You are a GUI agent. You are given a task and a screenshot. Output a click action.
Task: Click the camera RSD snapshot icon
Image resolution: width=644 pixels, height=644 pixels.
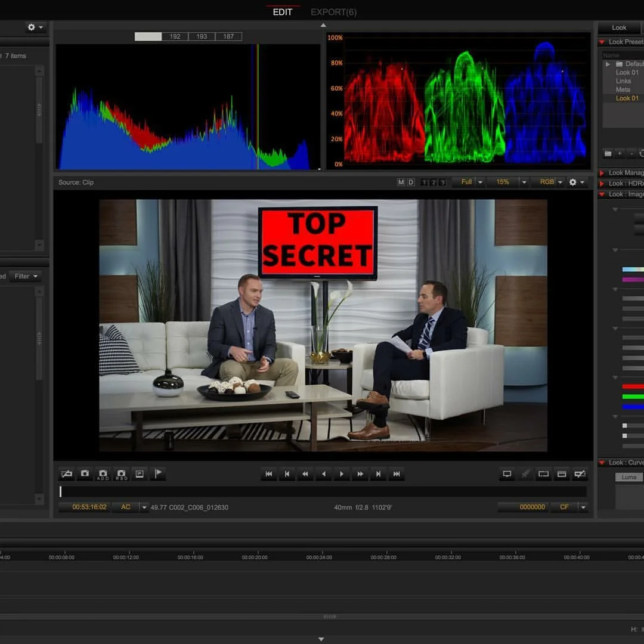pyautogui.click(x=121, y=474)
